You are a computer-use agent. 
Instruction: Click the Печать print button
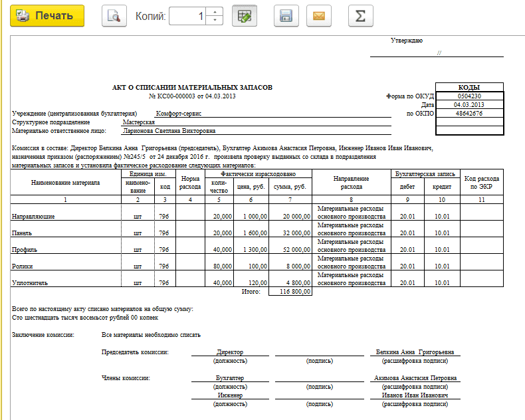point(47,16)
